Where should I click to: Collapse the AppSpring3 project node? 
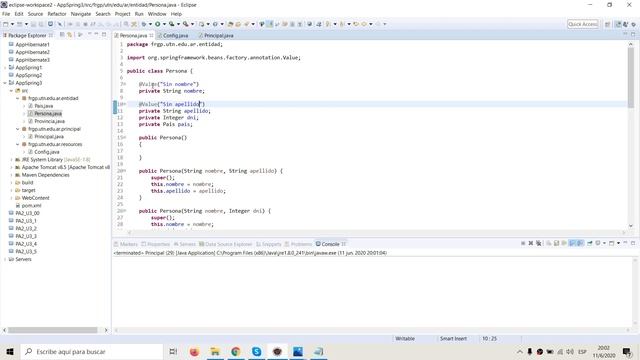point(5,83)
